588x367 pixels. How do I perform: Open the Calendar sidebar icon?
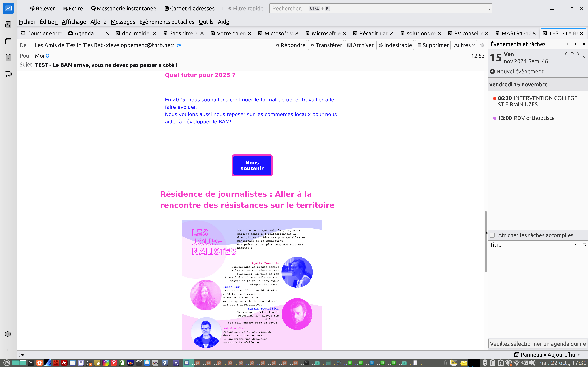8,41
